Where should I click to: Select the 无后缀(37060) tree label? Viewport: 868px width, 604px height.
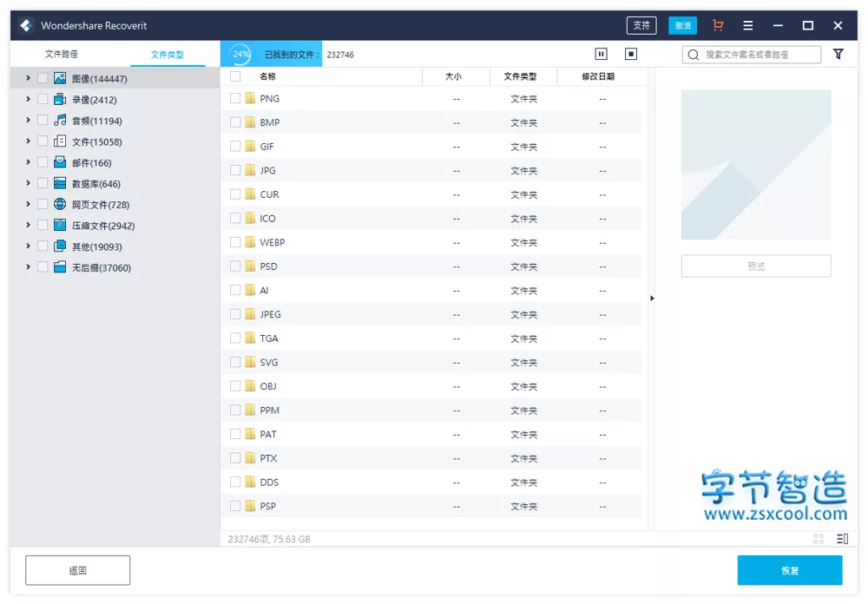102,267
